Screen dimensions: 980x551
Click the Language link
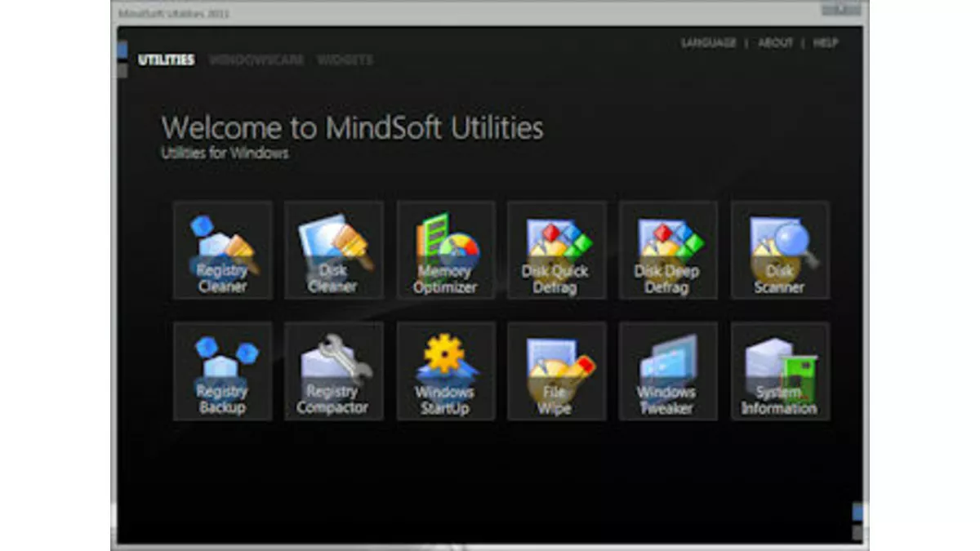pyautogui.click(x=708, y=43)
